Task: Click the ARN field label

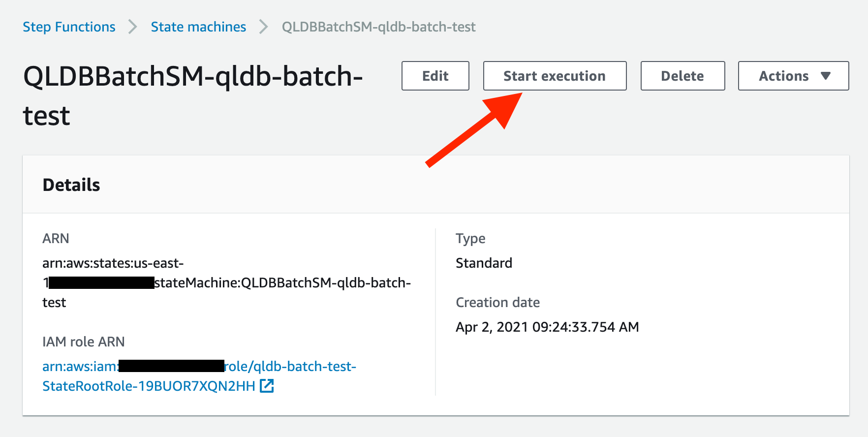Action: coord(56,238)
